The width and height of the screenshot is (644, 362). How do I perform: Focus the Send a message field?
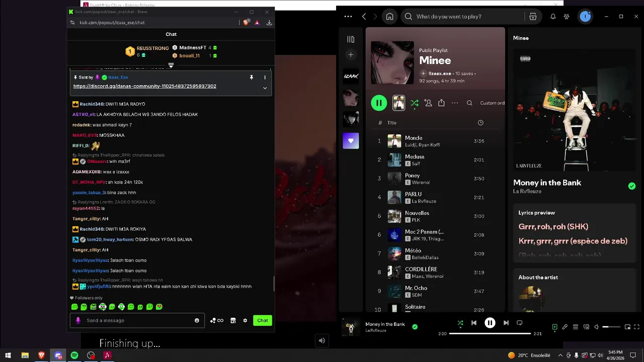(137, 320)
